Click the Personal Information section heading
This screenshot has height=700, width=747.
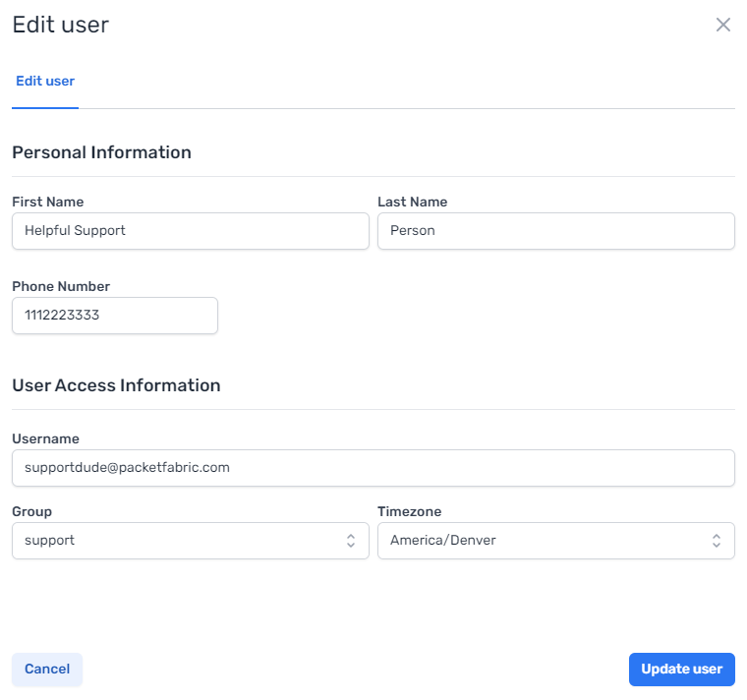click(101, 152)
